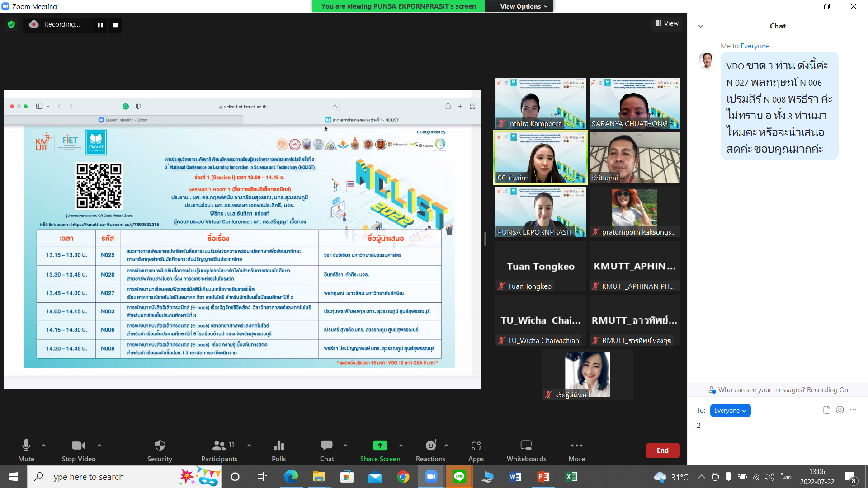Stop Video camera toggle

(x=78, y=446)
